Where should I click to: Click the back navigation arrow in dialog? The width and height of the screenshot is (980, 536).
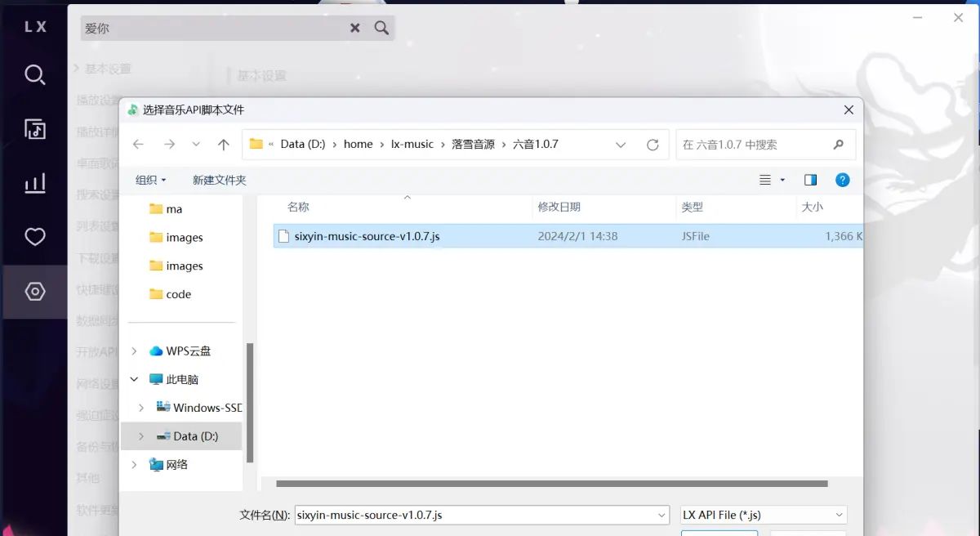pos(137,144)
